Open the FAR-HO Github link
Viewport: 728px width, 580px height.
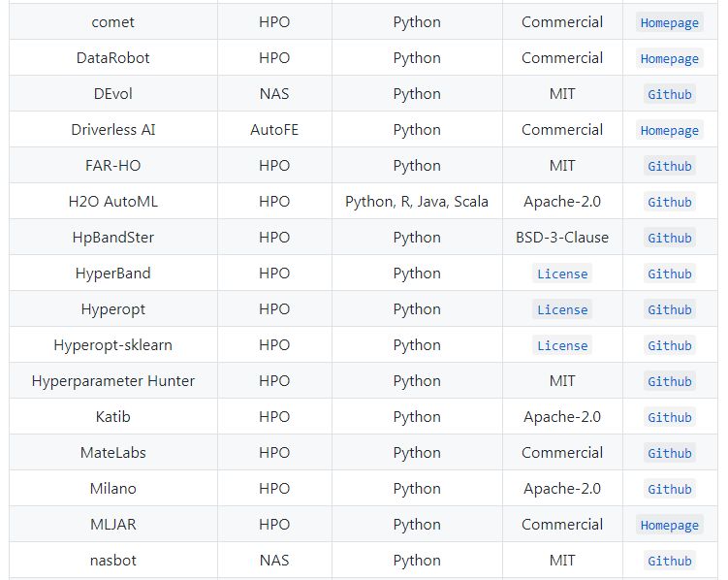669,166
